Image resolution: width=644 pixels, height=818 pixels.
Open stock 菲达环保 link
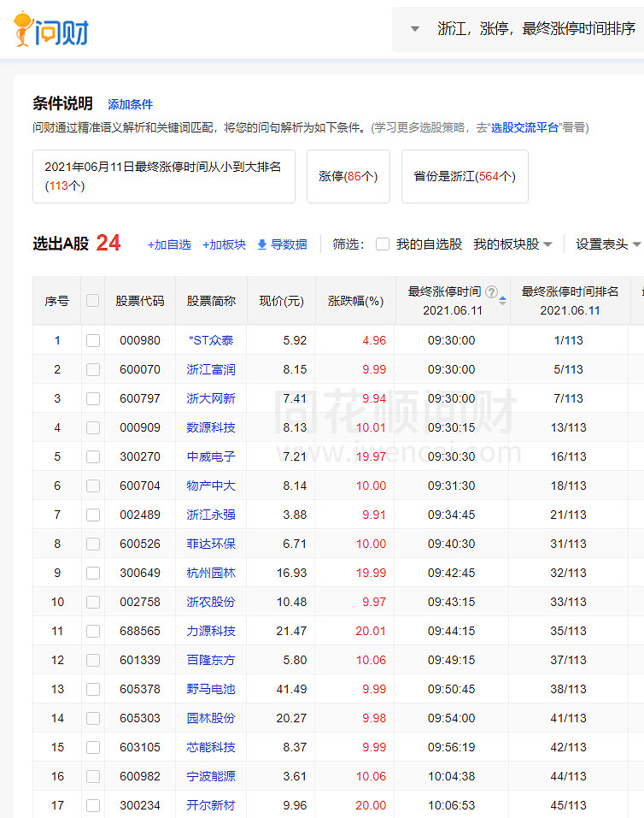[211, 544]
